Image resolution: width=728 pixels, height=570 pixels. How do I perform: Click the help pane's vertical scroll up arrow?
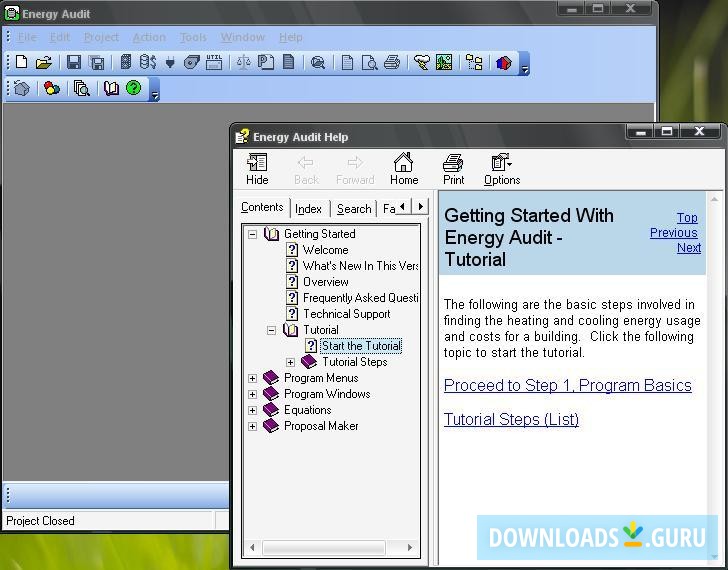[714, 199]
